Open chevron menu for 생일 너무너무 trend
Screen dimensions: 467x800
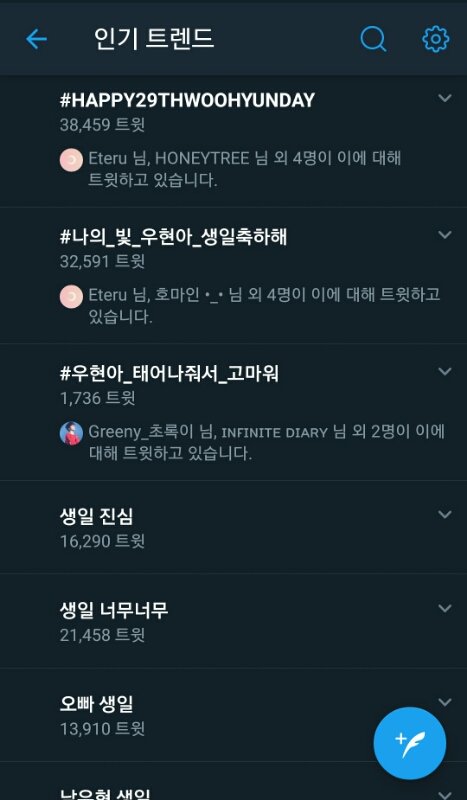(x=445, y=608)
